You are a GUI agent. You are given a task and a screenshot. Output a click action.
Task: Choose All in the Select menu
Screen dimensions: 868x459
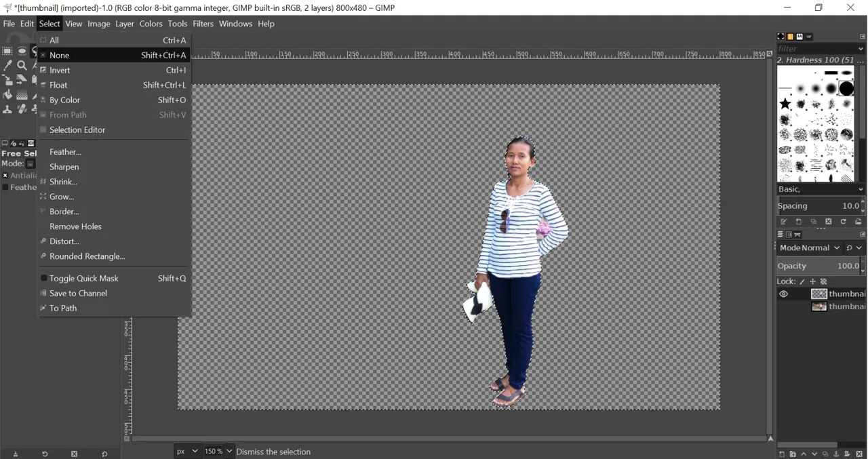pyautogui.click(x=114, y=40)
